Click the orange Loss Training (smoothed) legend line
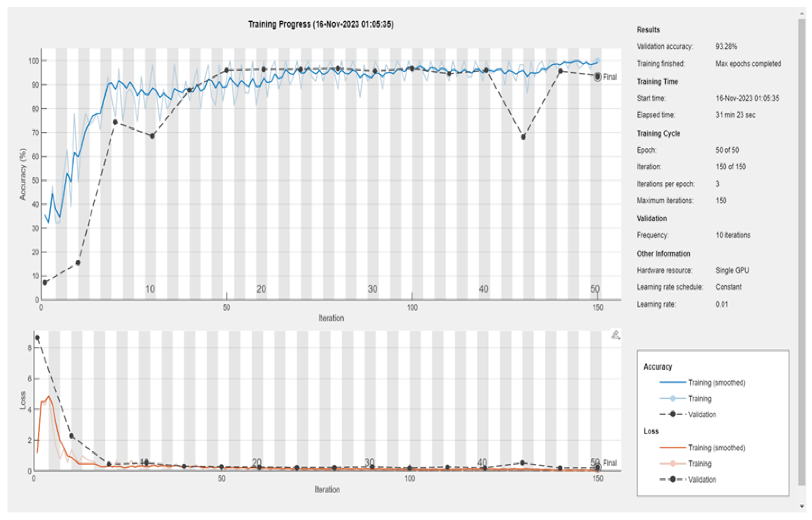Screen dimensions: 812x520 tap(672, 447)
